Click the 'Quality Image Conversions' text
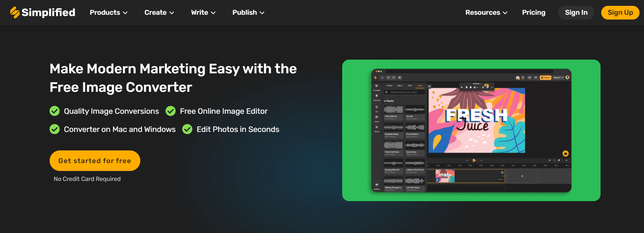644x233 pixels. (x=112, y=111)
